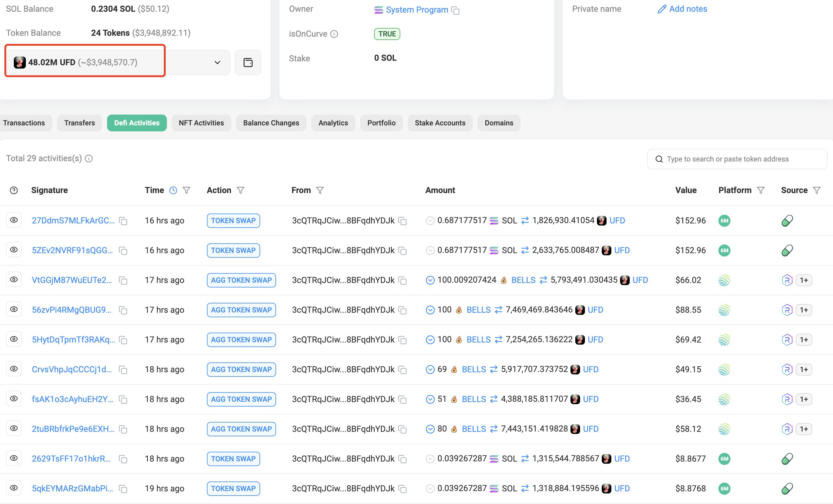Click the TRUE isOnCurve badge
The width and height of the screenshot is (833, 504).
pyautogui.click(x=387, y=34)
